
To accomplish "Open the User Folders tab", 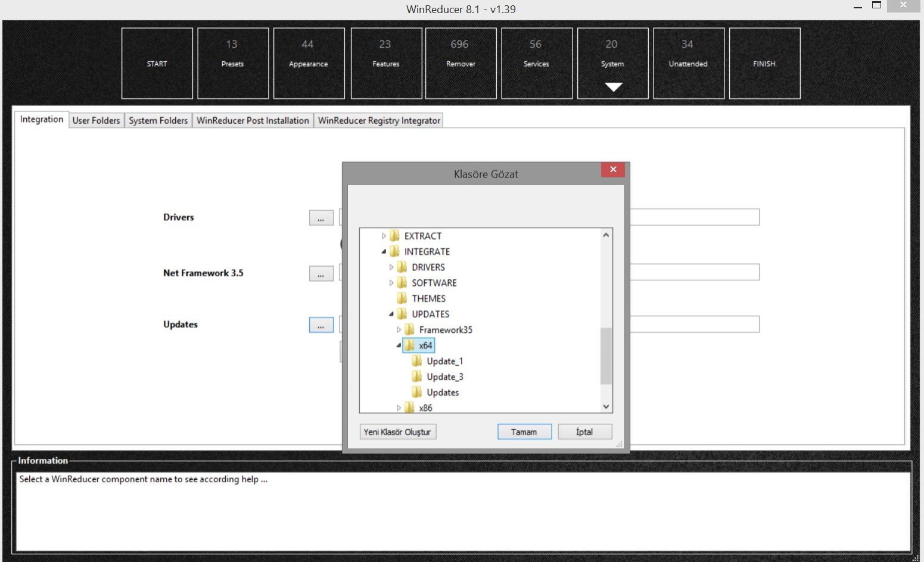I will [x=97, y=120].
